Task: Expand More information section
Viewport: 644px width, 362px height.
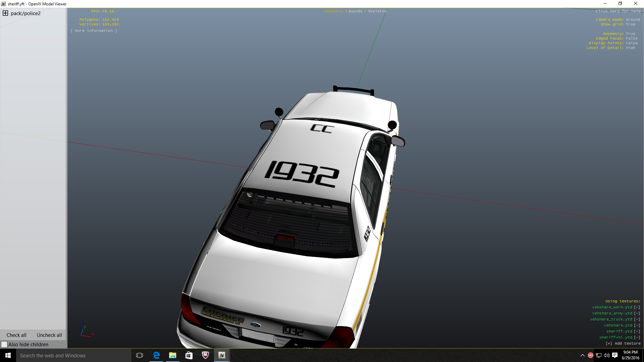Action: click(94, 31)
